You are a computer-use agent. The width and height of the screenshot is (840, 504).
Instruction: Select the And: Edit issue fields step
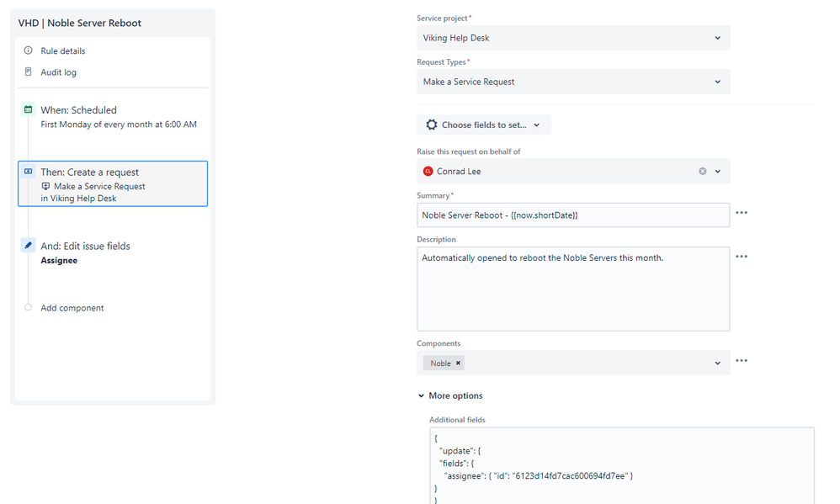click(113, 252)
